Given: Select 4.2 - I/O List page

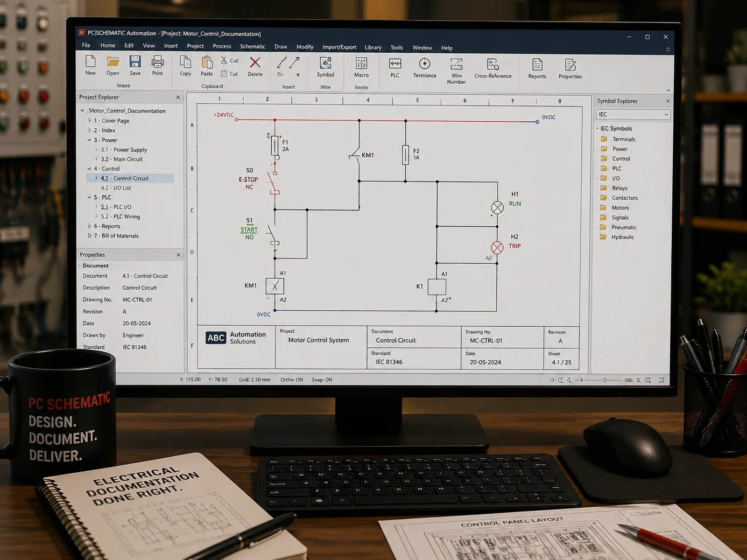Looking at the screenshot, I should (116, 188).
